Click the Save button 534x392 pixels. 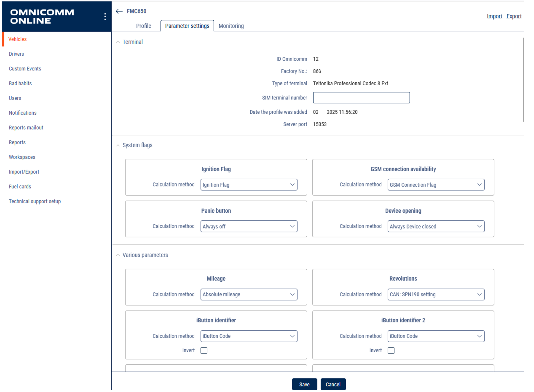pyautogui.click(x=304, y=384)
